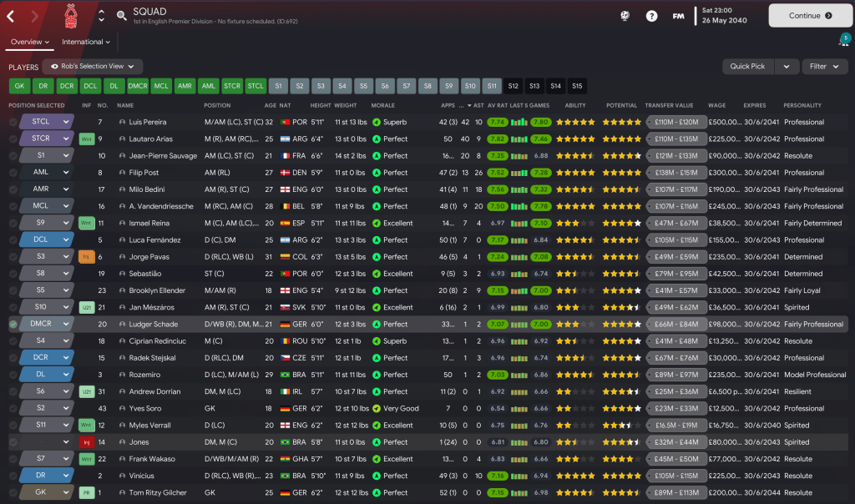Click the orange Inj status icon for Jorge Pavas
The image size is (855, 504).
[86, 257]
